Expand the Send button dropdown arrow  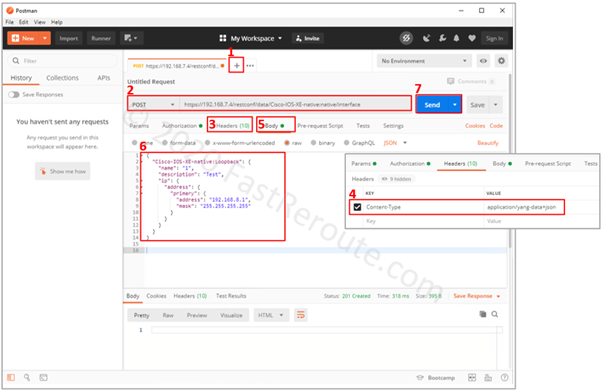(455, 105)
